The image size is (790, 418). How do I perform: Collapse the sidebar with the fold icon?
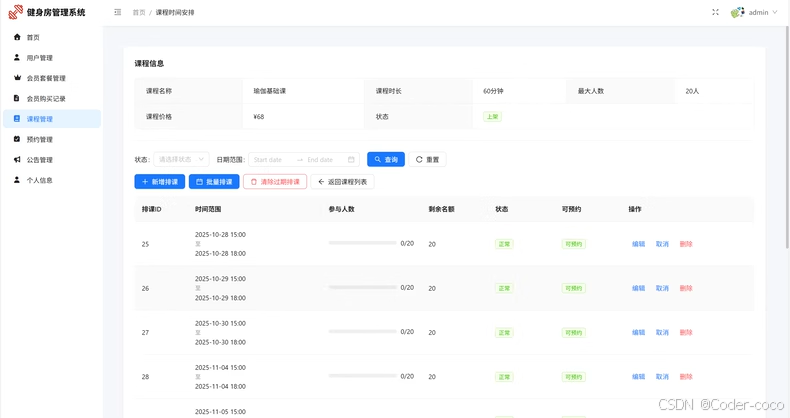(117, 12)
